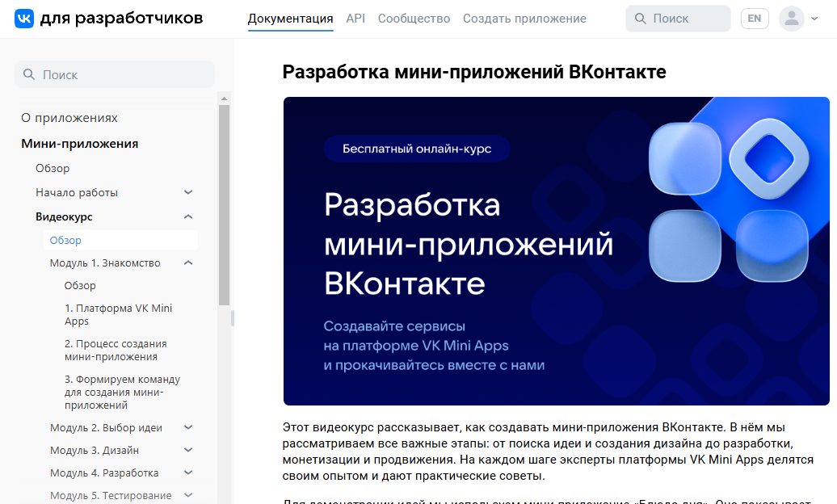Click the intro paragraph starting «Этот видеокурс»
The image size is (837, 504).
click(x=549, y=451)
